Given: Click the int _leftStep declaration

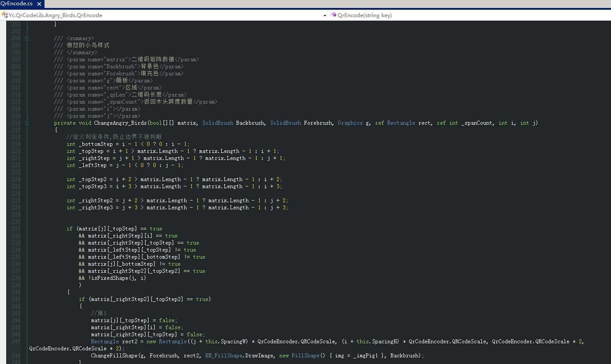Looking at the screenshot, I should click(x=125, y=165).
